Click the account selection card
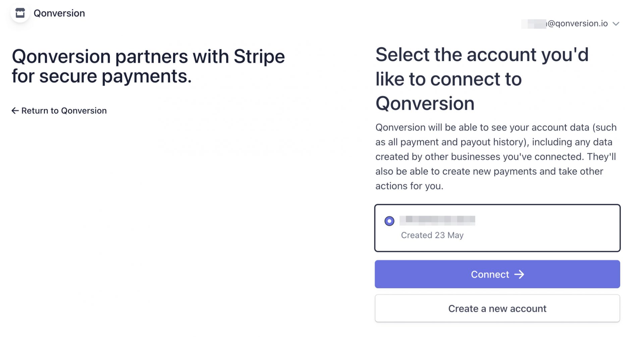 coord(497,228)
